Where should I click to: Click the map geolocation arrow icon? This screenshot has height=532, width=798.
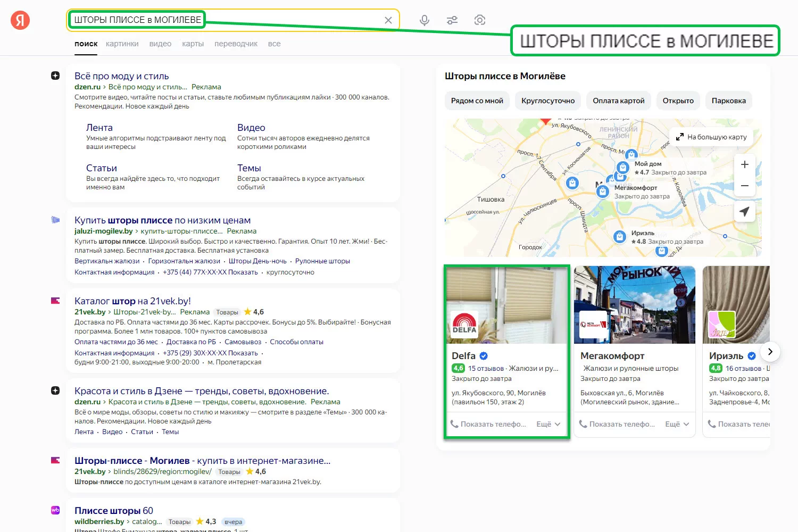click(x=745, y=211)
